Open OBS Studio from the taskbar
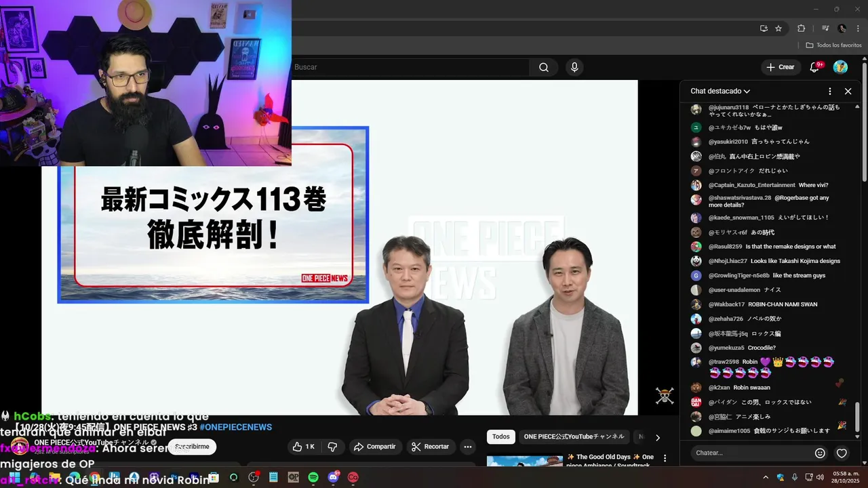The image size is (868, 488). [x=254, y=477]
